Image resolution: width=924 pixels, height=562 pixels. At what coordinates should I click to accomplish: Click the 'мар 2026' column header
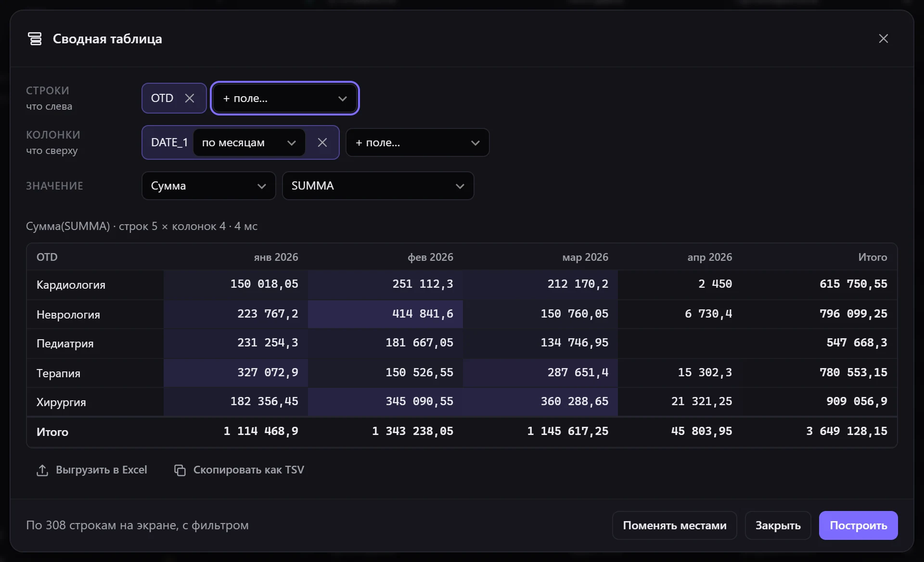click(x=586, y=257)
